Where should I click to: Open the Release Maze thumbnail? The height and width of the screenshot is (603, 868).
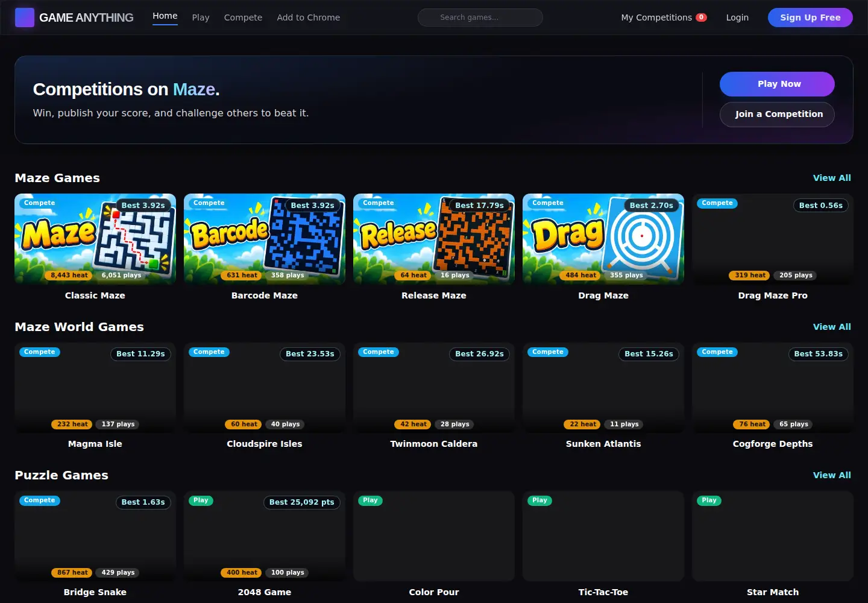pyautogui.click(x=434, y=239)
